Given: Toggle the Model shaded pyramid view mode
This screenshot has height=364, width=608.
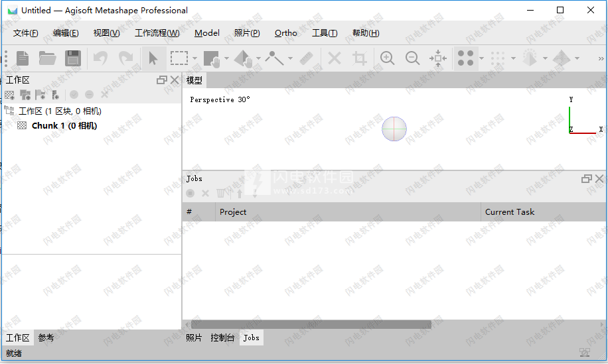Looking at the screenshot, I should click(530, 58).
